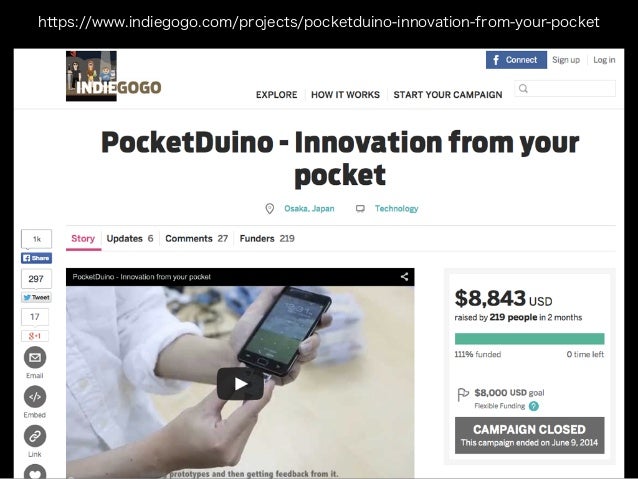Screen dimensions: 638x479
Task: Click the search magnifier icon
Action: tap(523, 88)
